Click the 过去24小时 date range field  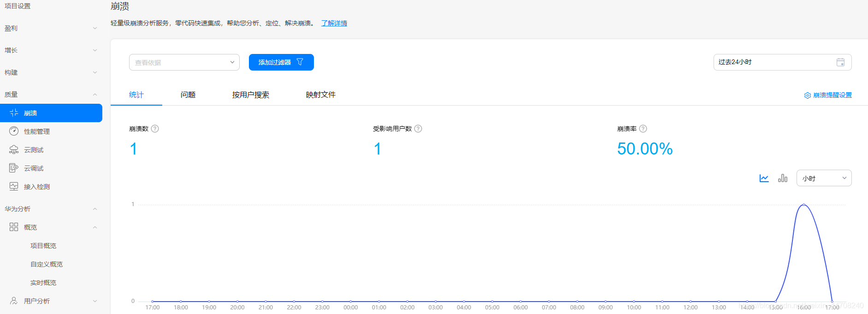pos(782,62)
